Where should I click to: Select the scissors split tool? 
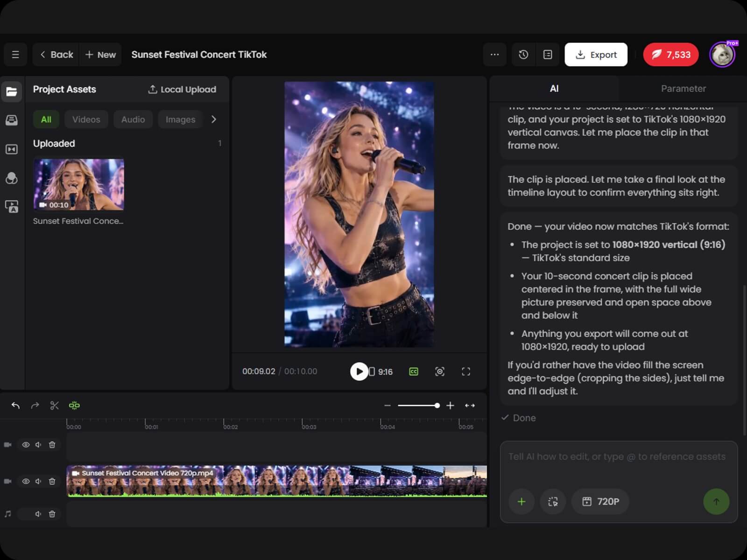pos(55,406)
